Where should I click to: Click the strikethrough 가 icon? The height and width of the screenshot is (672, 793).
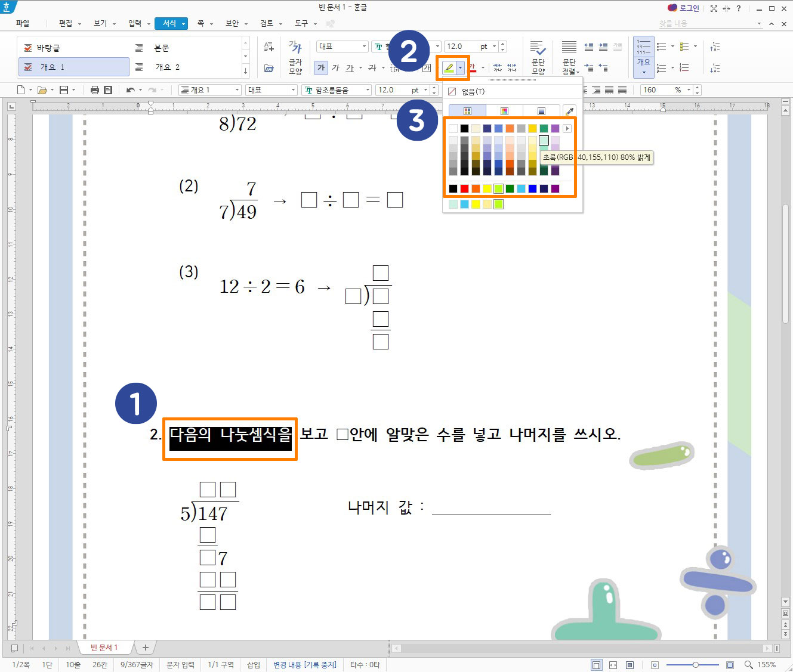click(x=372, y=68)
